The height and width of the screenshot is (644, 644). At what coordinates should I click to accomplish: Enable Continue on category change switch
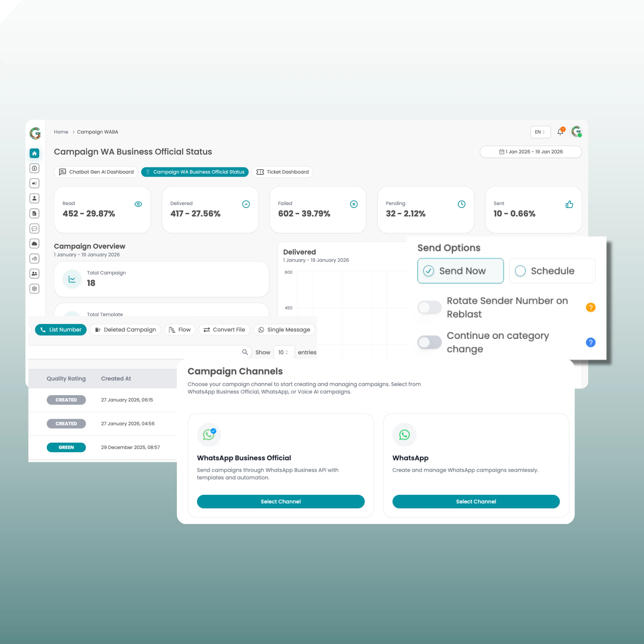429,342
